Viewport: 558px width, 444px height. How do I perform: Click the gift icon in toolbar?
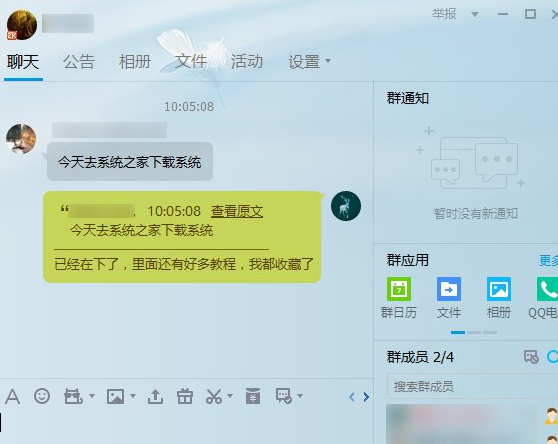[185, 396]
